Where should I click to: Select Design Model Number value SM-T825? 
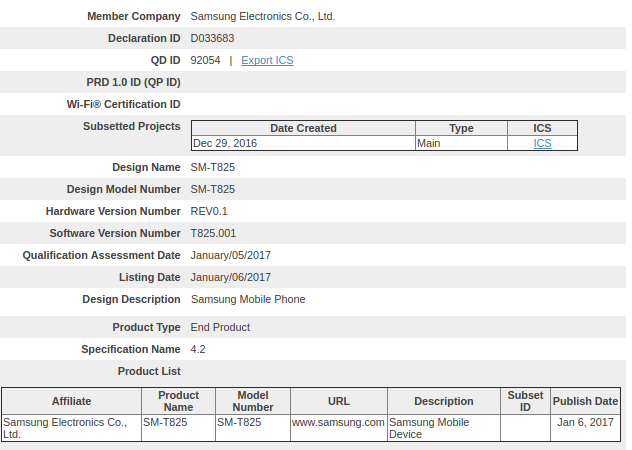pyautogui.click(x=212, y=190)
